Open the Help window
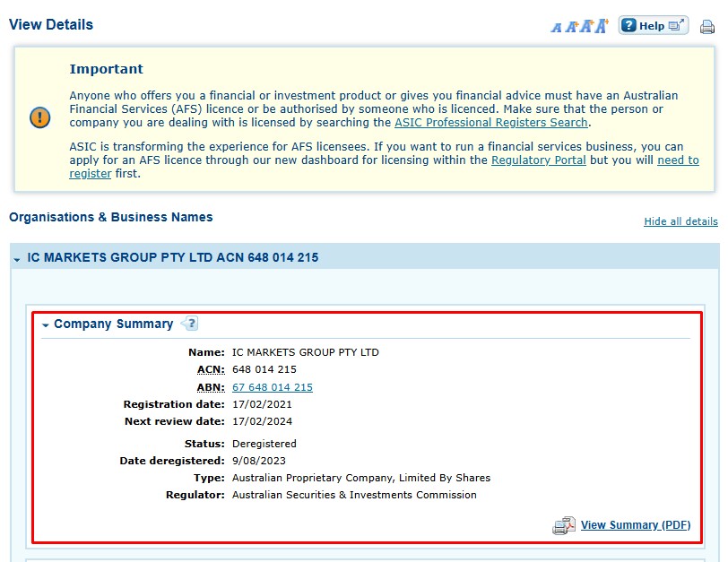Image resolution: width=728 pixels, height=562 pixels. [x=654, y=25]
